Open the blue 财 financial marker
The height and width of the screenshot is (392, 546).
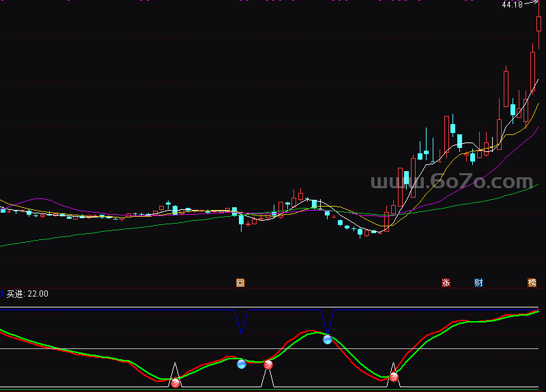[x=478, y=282]
